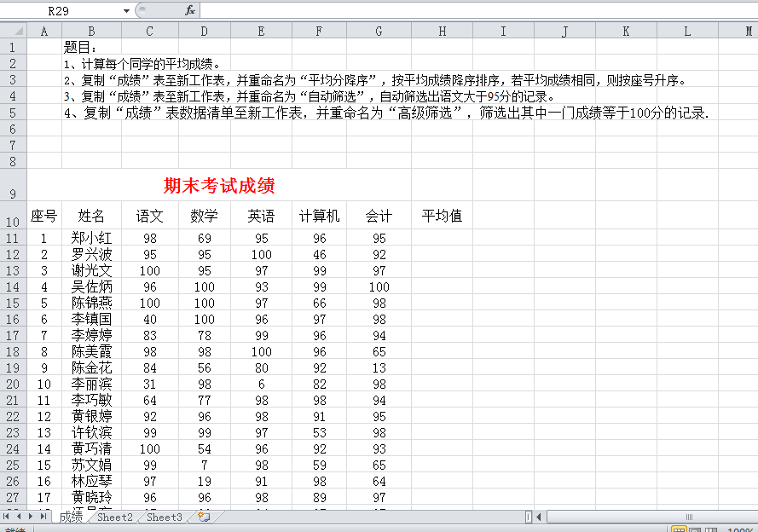This screenshot has height=532, width=758.
Task: Click previous sheet tab navigation arrow
Action: coord(19,516)
